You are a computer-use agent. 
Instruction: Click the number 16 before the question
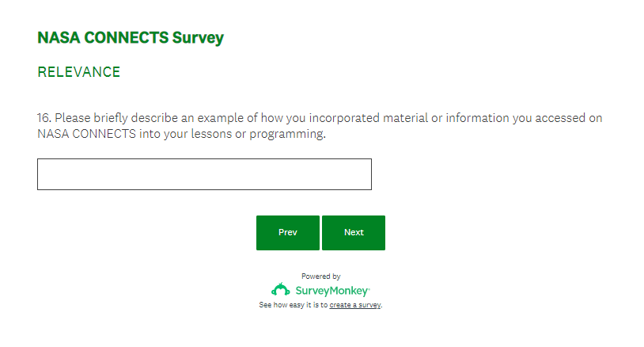click(x=44, y=118)
